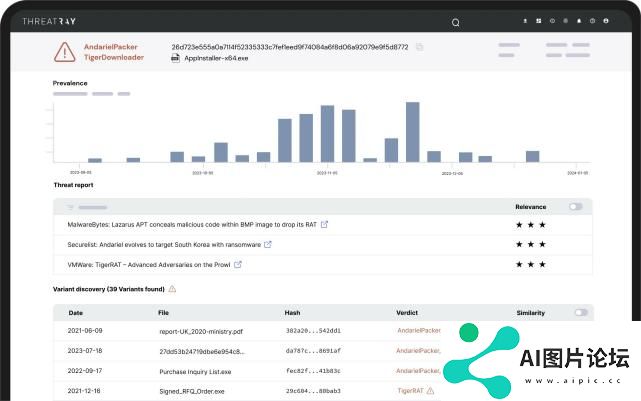This screenshot has width=641, height=401.
Task: Open external link icon for Securelist report
Action: [268, 244]
